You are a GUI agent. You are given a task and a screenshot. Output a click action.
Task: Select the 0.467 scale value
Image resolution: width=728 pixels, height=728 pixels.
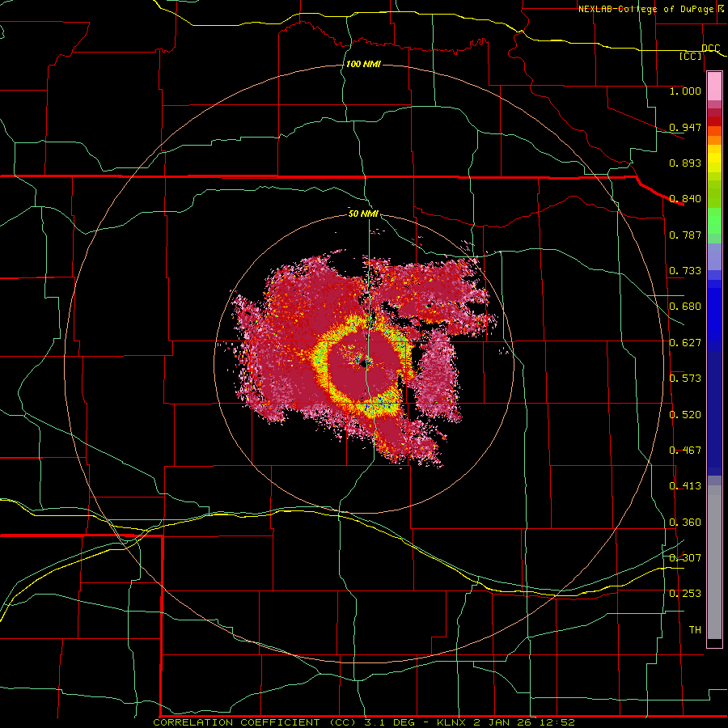(x=685, y=451)
